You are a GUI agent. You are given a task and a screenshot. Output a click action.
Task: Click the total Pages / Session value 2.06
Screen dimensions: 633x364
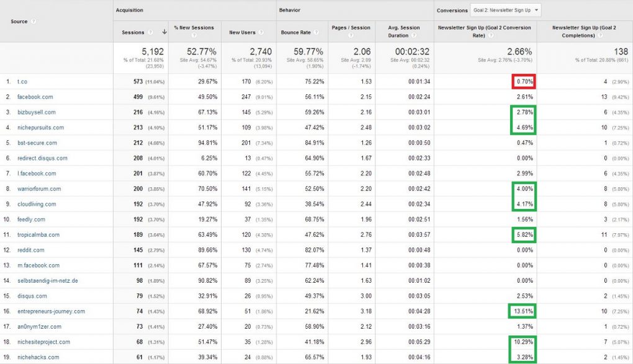(x=362, y=51)
